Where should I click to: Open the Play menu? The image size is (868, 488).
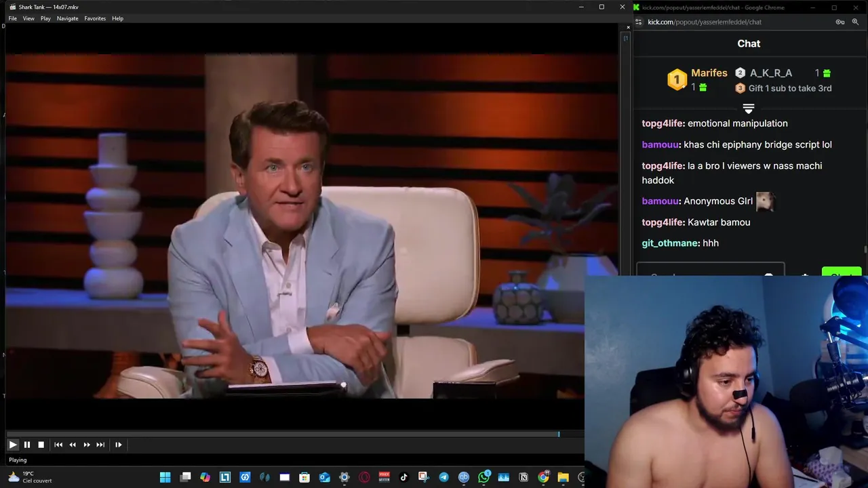pos(45,18)
